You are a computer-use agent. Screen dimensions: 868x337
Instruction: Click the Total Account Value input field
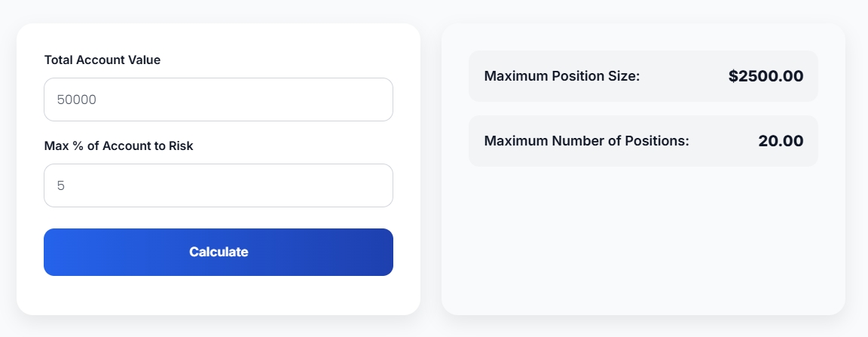219,100
